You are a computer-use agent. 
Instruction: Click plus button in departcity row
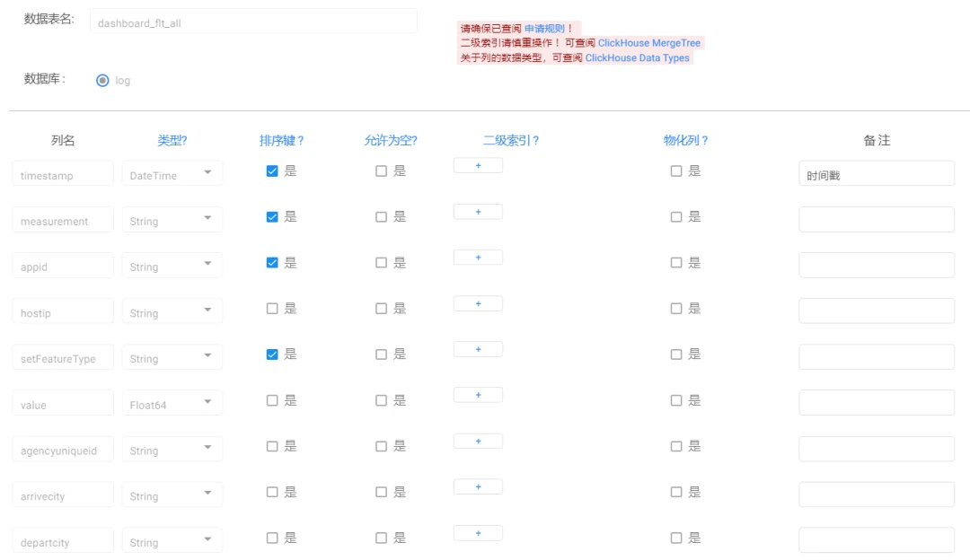coord(478,533)
